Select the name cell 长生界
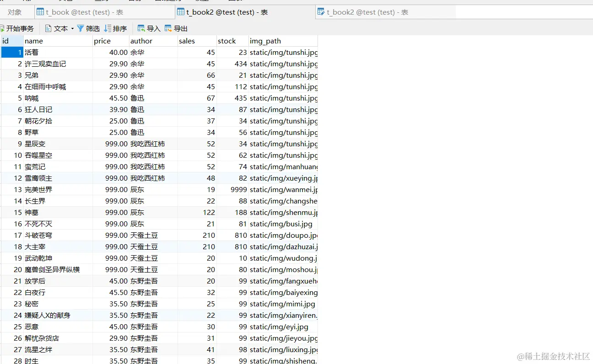This screenshot has width=593, height=364. pyautogui.click(x=58, y=201)
